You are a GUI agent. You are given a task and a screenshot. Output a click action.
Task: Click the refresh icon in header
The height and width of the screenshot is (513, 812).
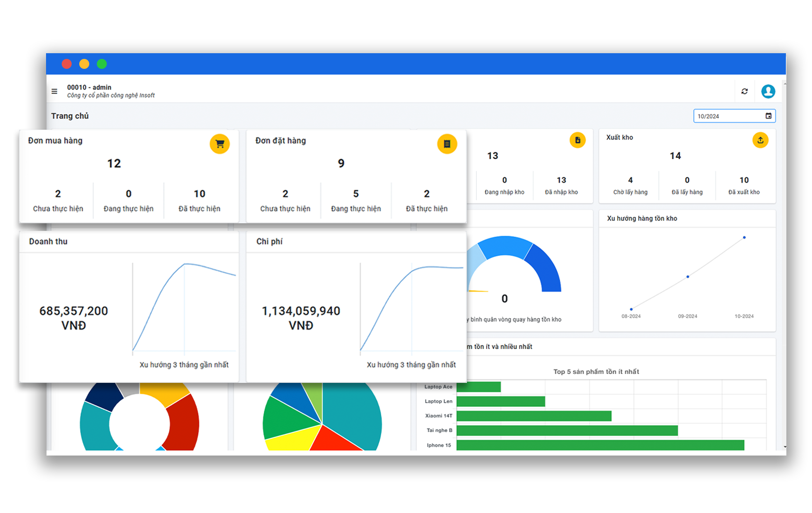(744, 91)
